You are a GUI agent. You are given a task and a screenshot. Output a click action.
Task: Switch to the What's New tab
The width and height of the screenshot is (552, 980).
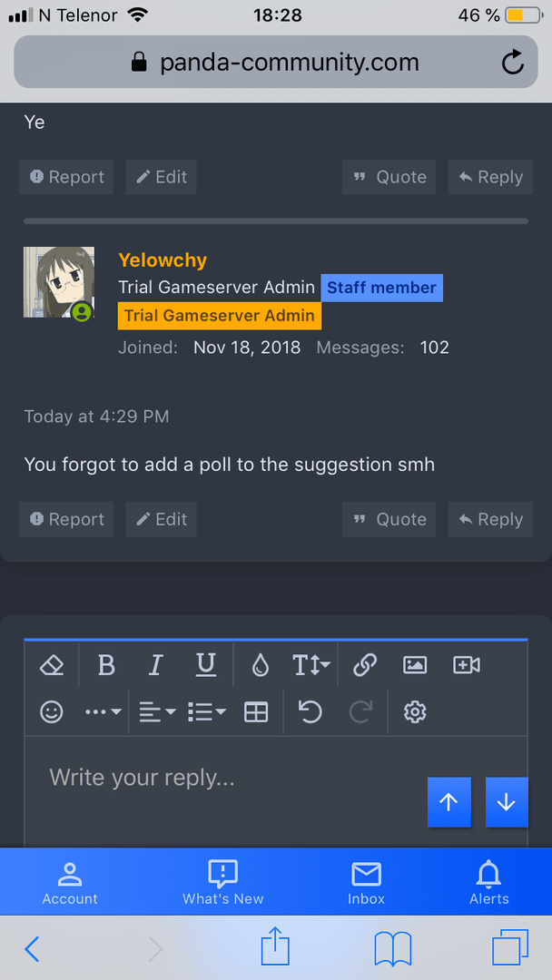pos(222,881)
